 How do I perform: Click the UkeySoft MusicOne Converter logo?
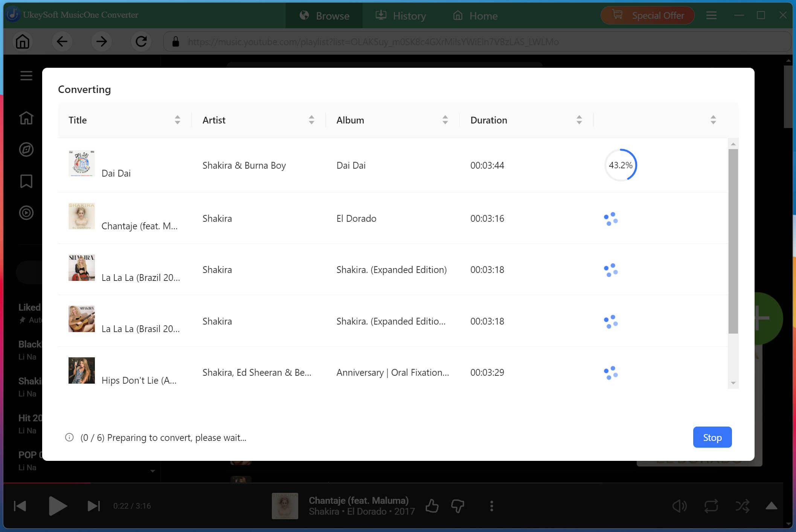click(x=13, y=14)
